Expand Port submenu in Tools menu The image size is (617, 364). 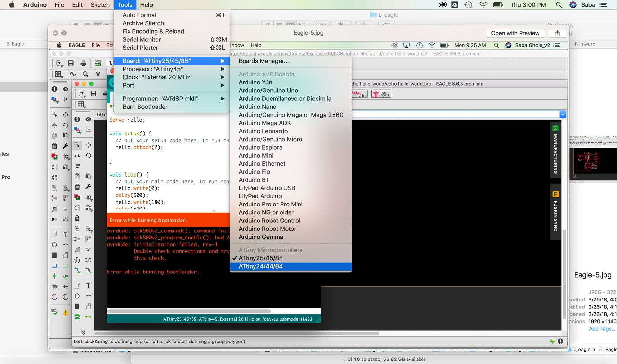172,85
